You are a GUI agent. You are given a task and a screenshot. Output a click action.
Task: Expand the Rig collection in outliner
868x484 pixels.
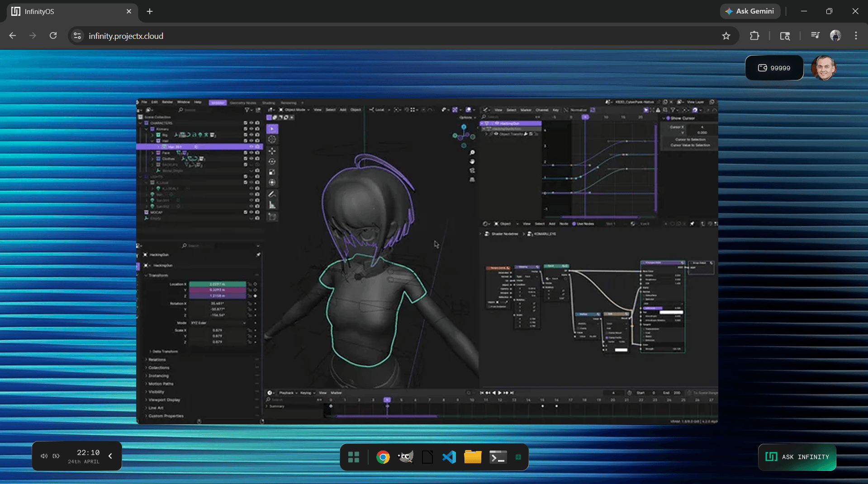coord(152,135)
